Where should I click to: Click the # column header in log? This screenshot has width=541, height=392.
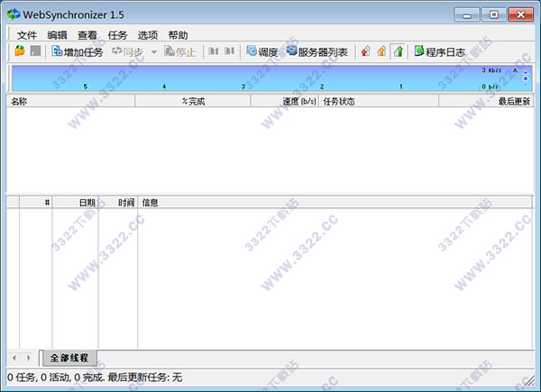[36, 203]
